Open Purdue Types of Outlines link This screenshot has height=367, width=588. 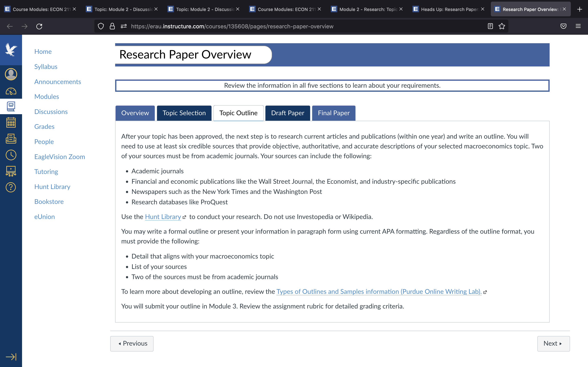(379, 292)
